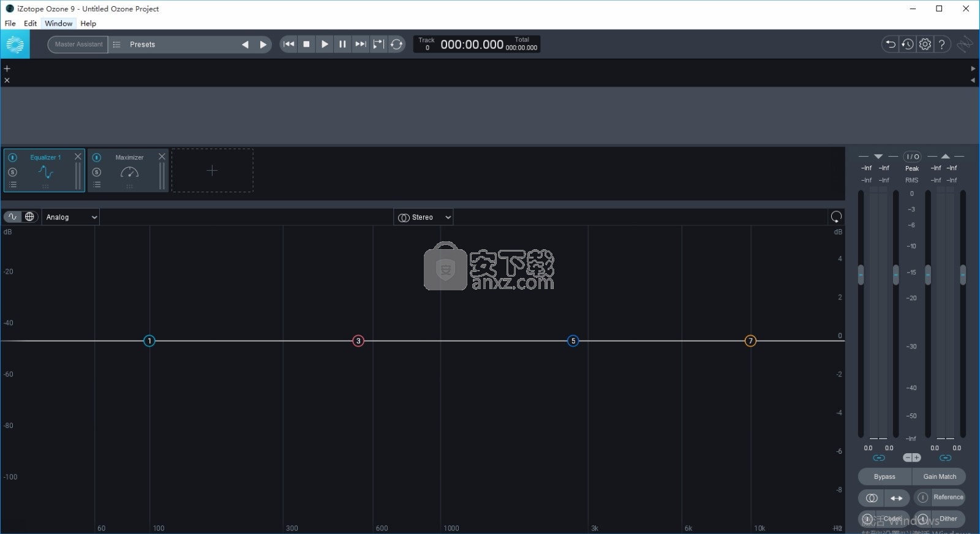Click the iZotope Ozone logo icon

[x=15, y=44]
